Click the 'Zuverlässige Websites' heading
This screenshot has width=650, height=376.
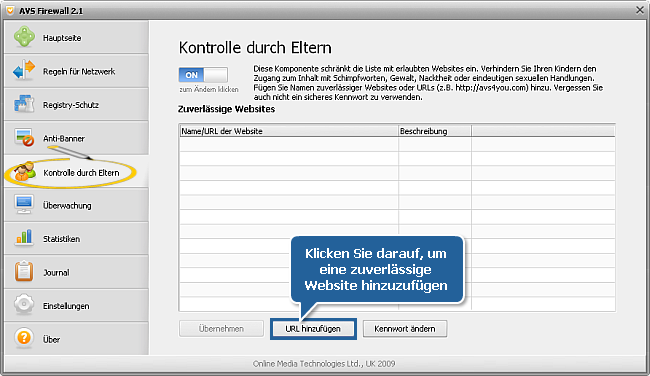coord(226,109)
